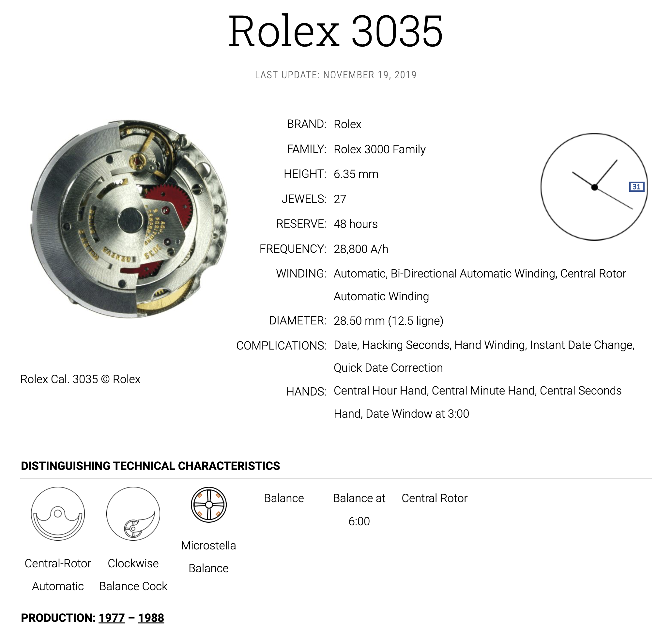Click the Central-Rotor Automatic text label
The height and width of the screenshot is (628, 672).
(58, 575)
